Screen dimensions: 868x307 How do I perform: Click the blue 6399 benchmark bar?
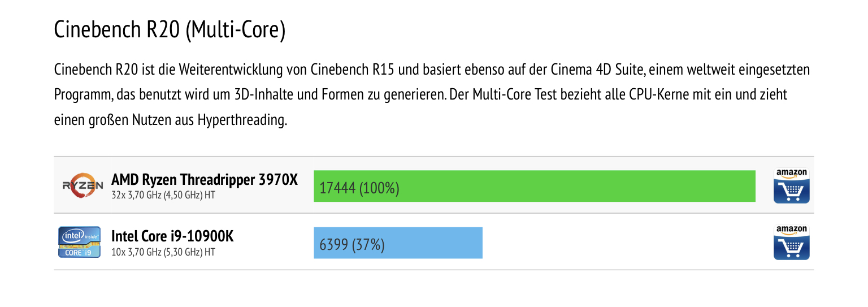[398, 243]
